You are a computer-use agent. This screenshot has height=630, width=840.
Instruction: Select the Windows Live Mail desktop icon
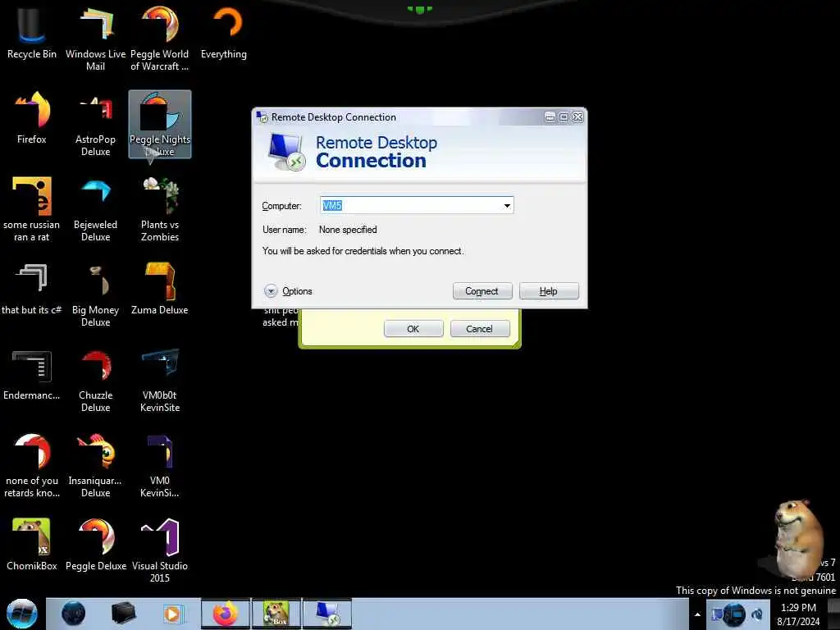click(x=95, y=38)
